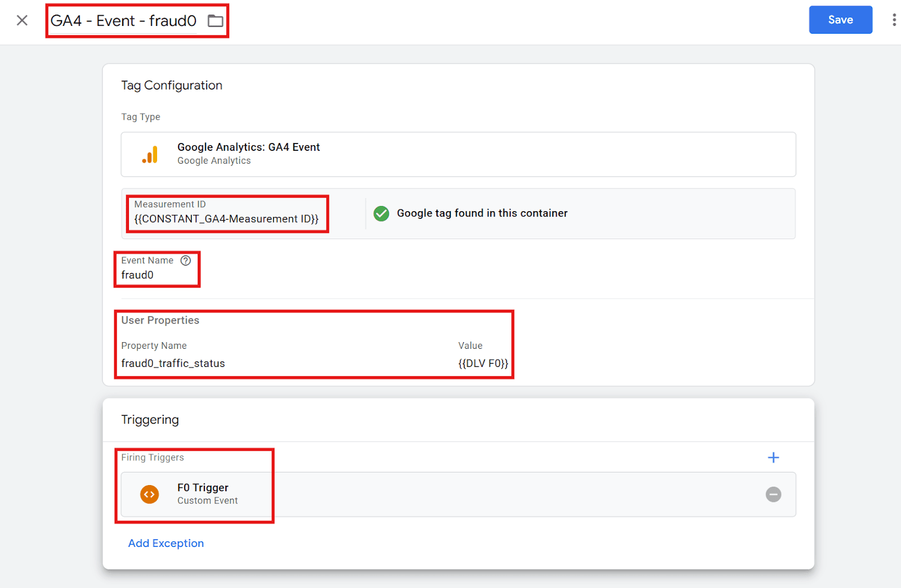Click the Google Analytics bar chart icon
Viewport: 901px width, 588px height.
click(150, 154)
